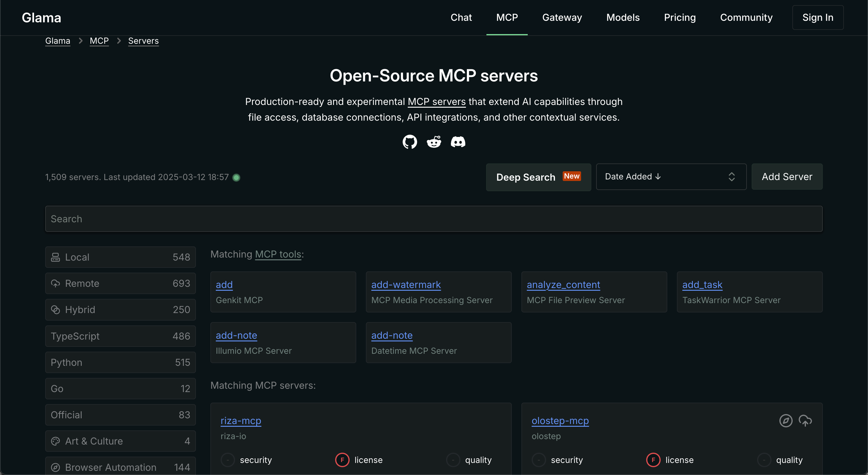Toggle the Browser Automation category filter
Image resolution: width=868 pixels, height=475 pixels.
120,467
